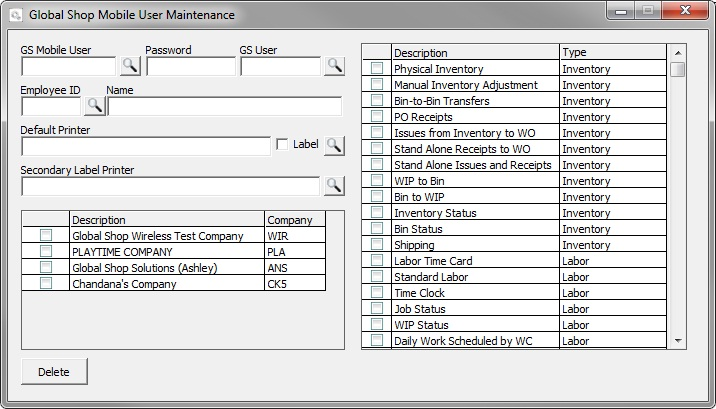Click Description header in permissions grid
716x409 pixels.
tap(475, 52)
